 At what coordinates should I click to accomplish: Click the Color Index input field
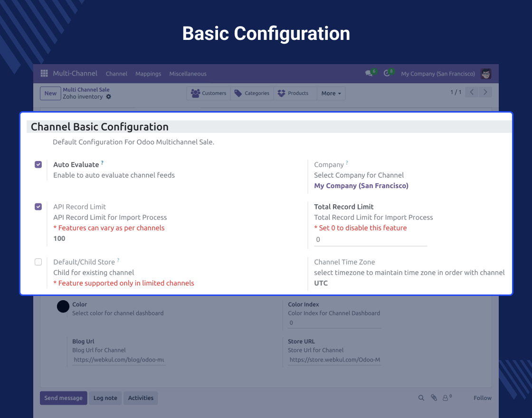click(334, 323)
